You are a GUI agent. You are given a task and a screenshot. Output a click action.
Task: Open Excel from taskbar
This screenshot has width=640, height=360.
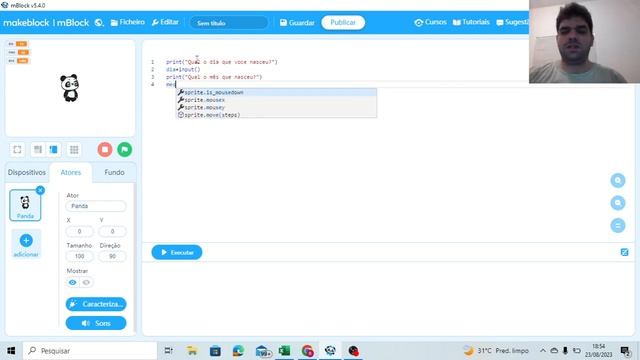[x=284, y=351]
